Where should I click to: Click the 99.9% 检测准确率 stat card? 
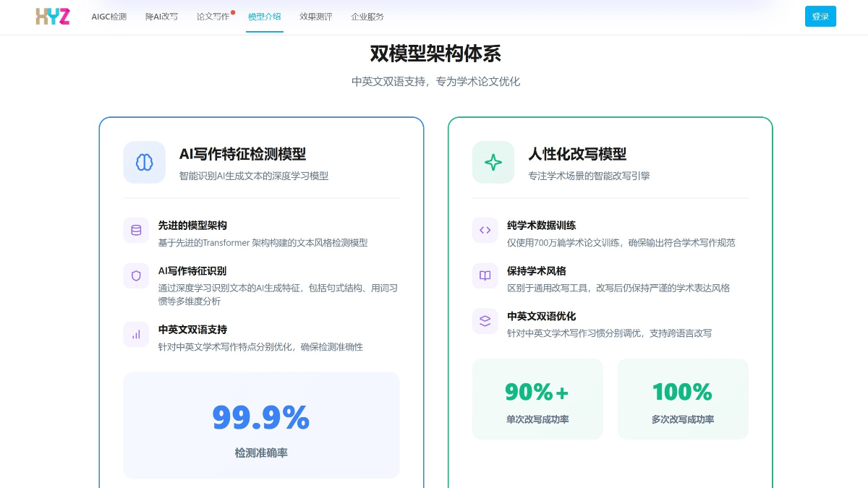coord(261,425)
